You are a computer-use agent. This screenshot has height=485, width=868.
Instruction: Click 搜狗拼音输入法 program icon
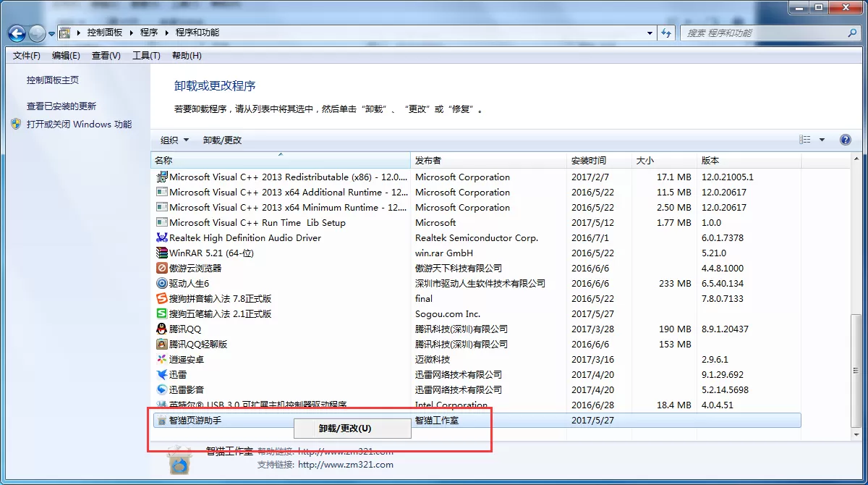162,298
